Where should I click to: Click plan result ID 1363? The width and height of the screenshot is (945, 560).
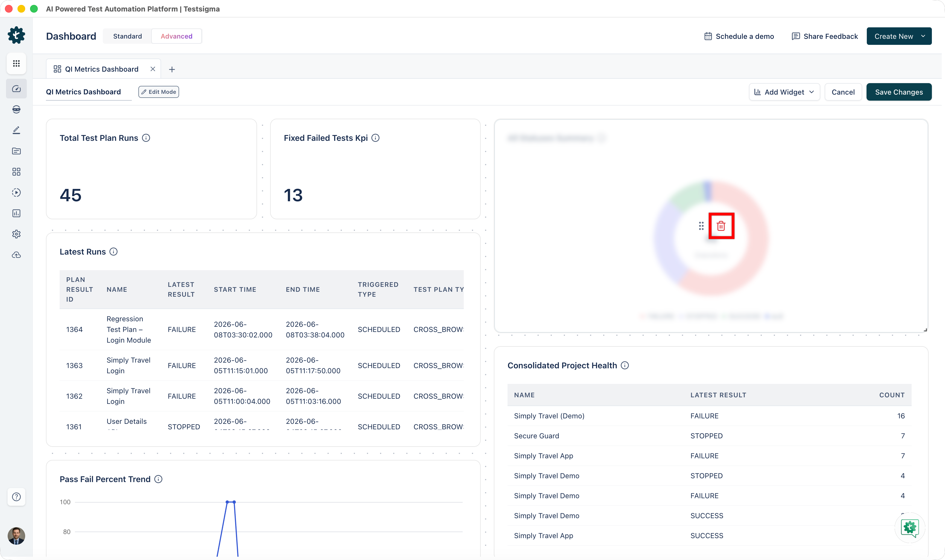[x=74, y=365]
